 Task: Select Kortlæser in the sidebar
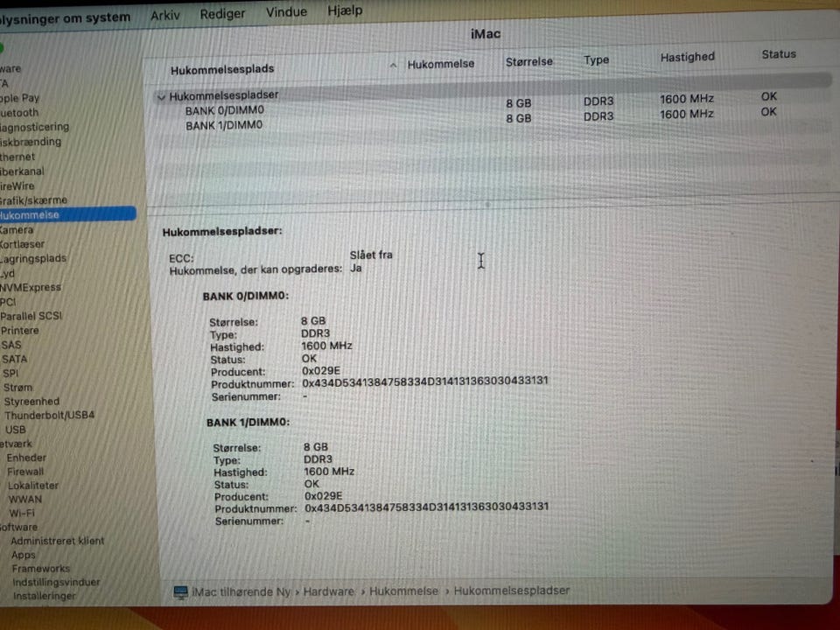point(22,244)
